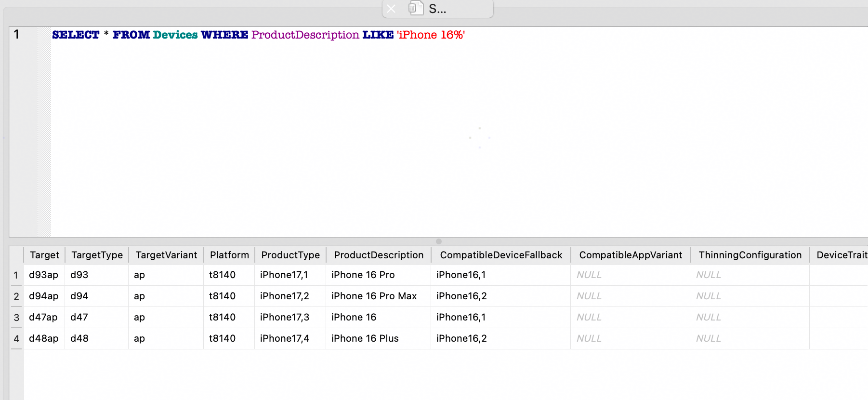The image size is (868, 400).
Task: Select result row number 3
Action: click(16, 318)
